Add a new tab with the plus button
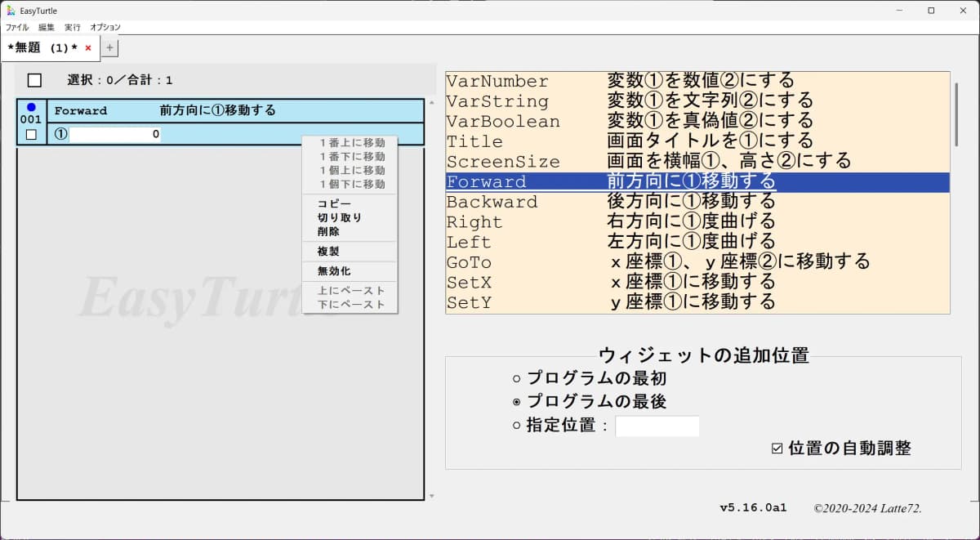Screen dimensions: 980x540 pyautogui.click(x=110, y=48)
